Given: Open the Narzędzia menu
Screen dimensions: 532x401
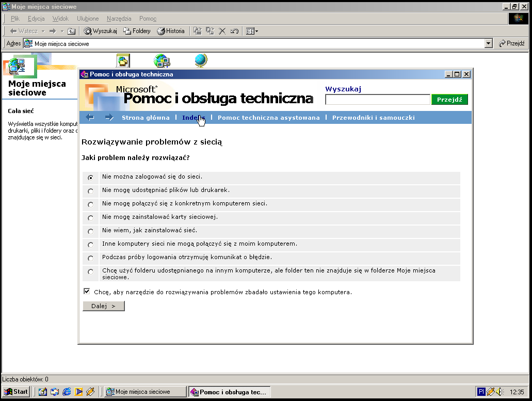Looking at the screenshot, I should (119, 19).
